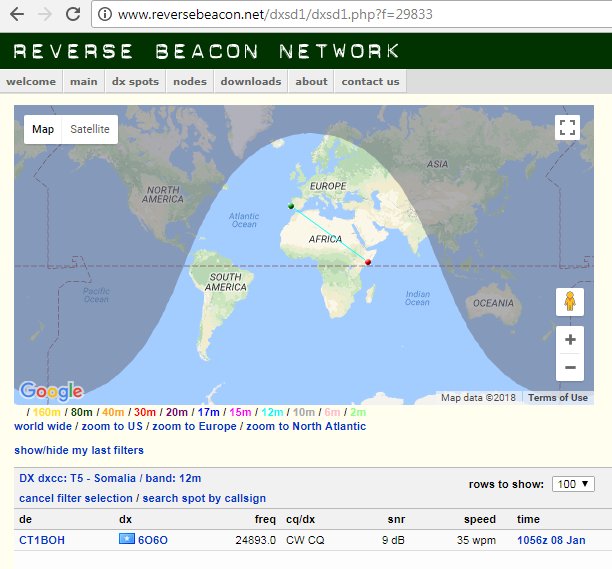Viewport: 612px width, 569px height.
Task: Select the 6m band filter
Action: click(x=332, y=412)
